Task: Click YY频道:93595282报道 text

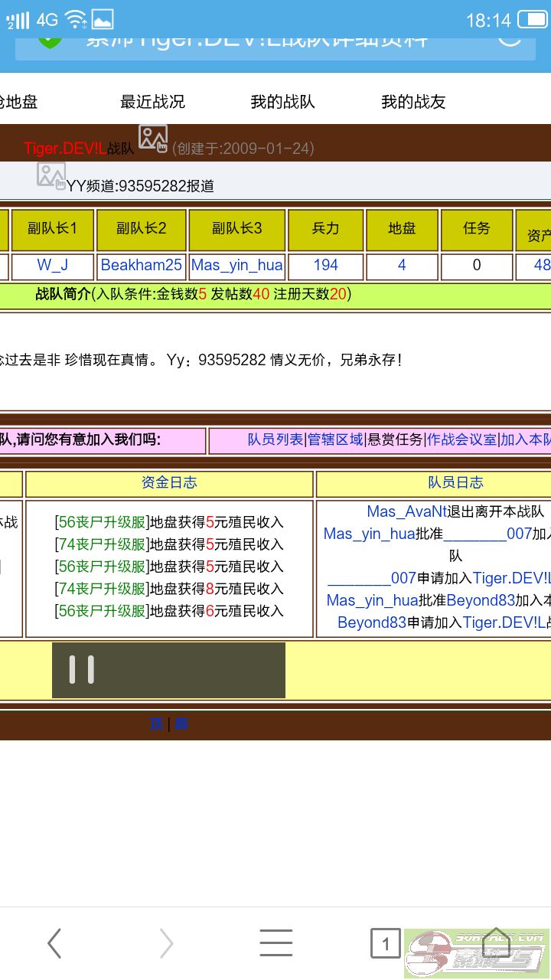Action: point(140,185)
